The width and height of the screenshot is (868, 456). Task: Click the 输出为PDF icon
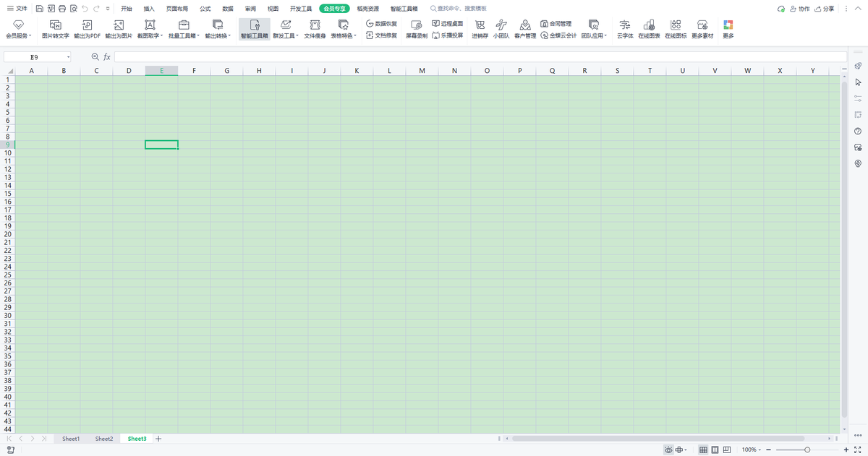(x=87, y=25)
